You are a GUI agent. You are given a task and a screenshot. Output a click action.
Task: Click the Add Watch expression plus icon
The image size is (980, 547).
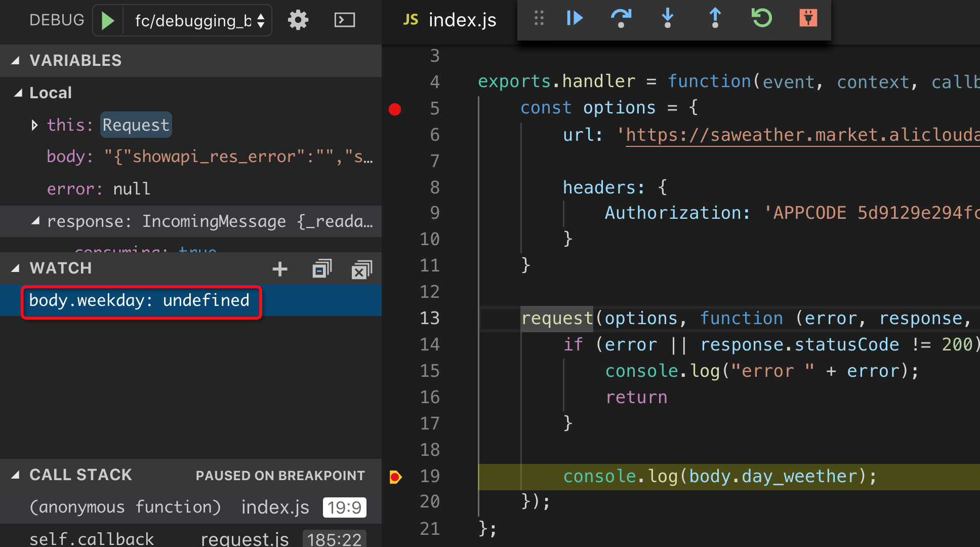280,267
